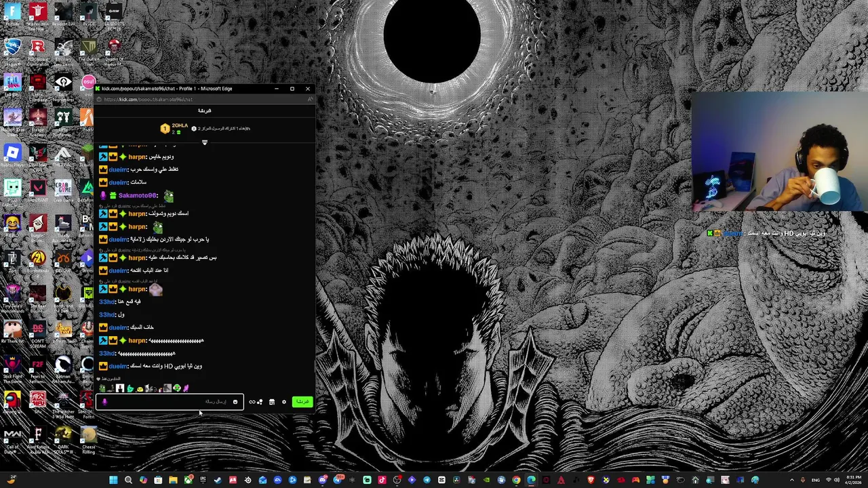Viewport: 868px width, 488px height.
Task: Open dueim user from HD message
Action: pos(118,366)
